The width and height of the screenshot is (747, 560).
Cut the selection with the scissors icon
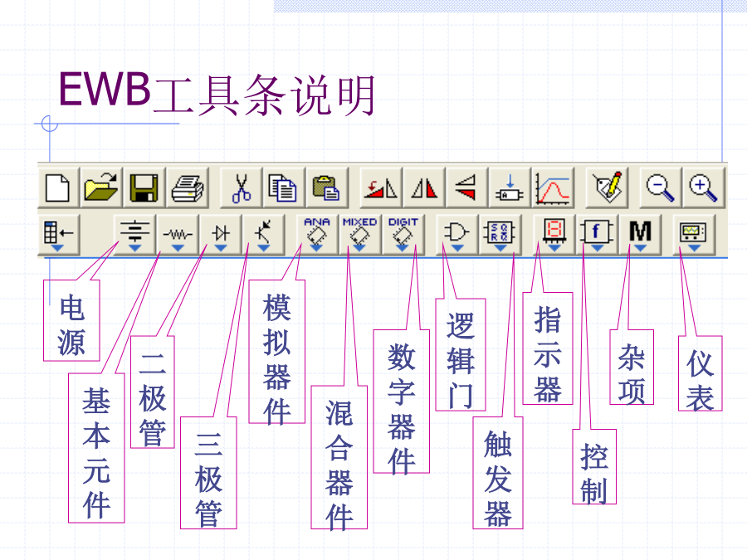[x=241, y=187]
